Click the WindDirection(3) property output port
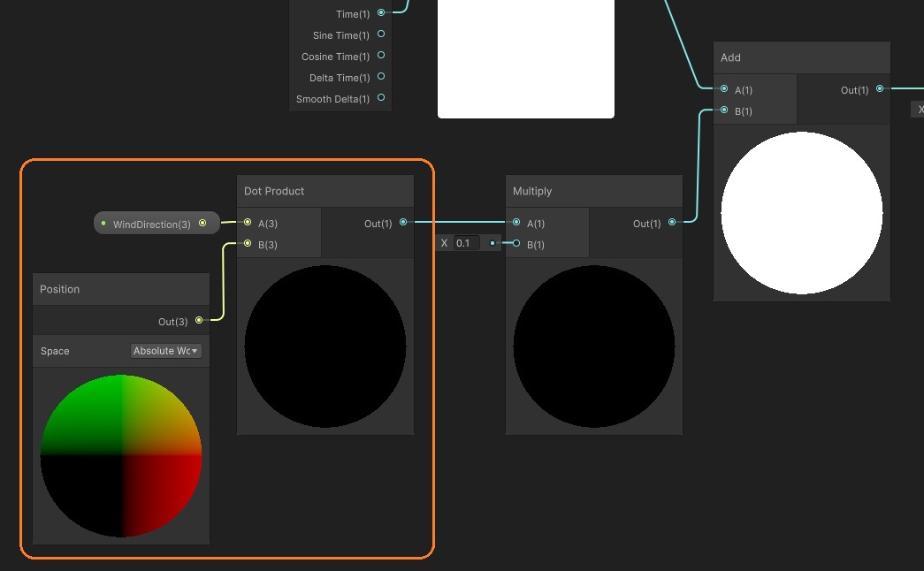The height and width of the screenshot is (571, 924). (x=202, y=224)
